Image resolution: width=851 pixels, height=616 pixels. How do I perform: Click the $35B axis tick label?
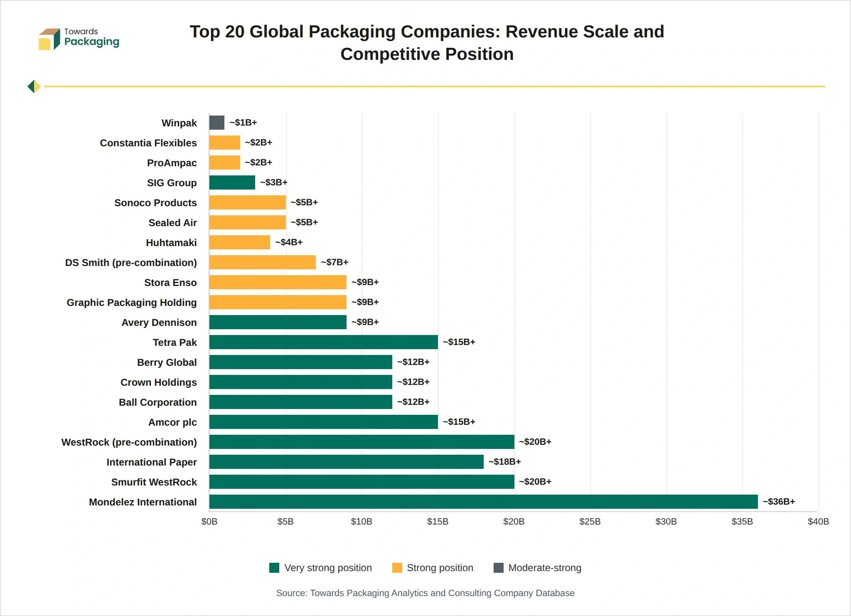(742, 522)
